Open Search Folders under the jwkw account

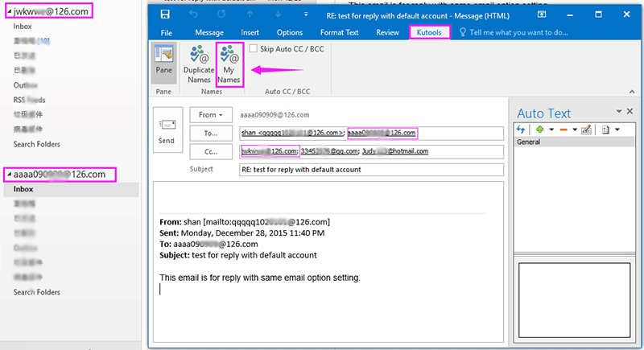coord(36,144)
